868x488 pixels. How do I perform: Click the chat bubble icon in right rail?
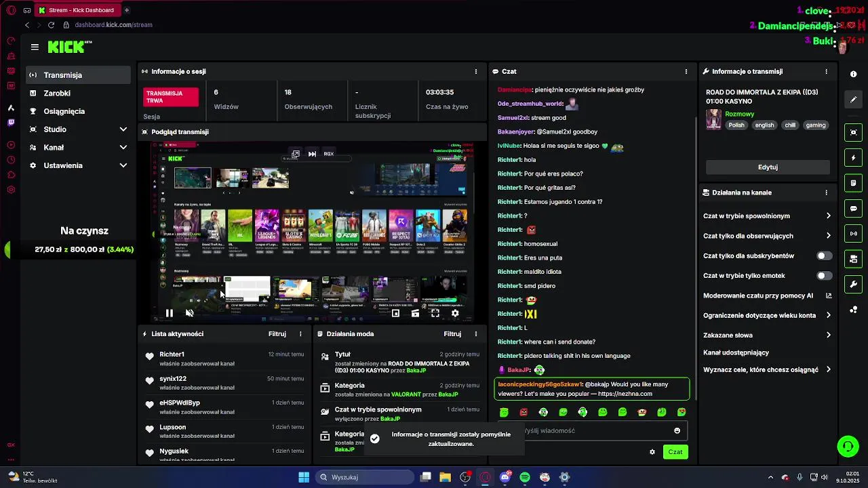click(x=853, y=209)
